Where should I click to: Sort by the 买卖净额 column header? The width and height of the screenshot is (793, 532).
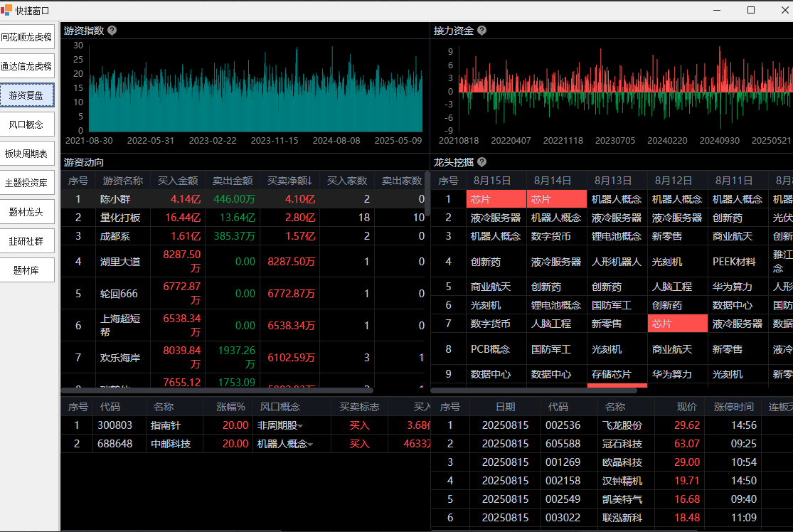(x=289, y=181)
